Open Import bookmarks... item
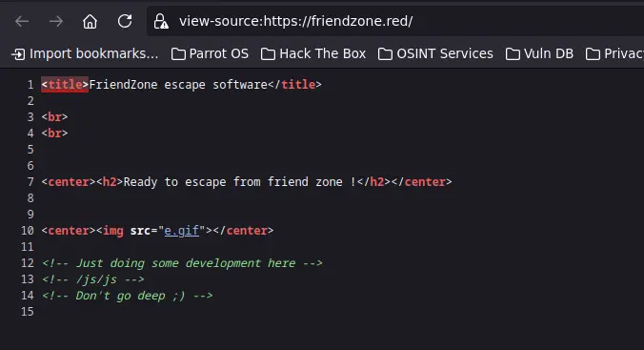Image resolution: width=644 pixels, height=350 pixels. (85, 53)
